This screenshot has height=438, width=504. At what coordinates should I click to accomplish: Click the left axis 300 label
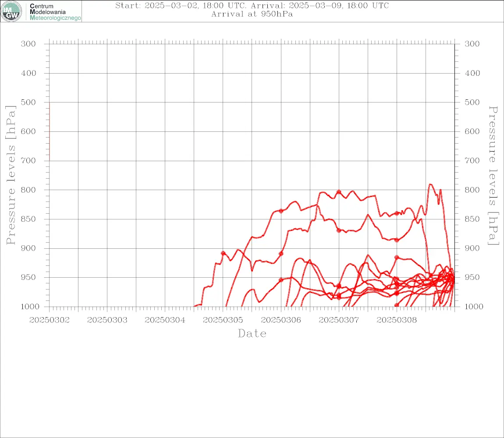coord(28,44)
